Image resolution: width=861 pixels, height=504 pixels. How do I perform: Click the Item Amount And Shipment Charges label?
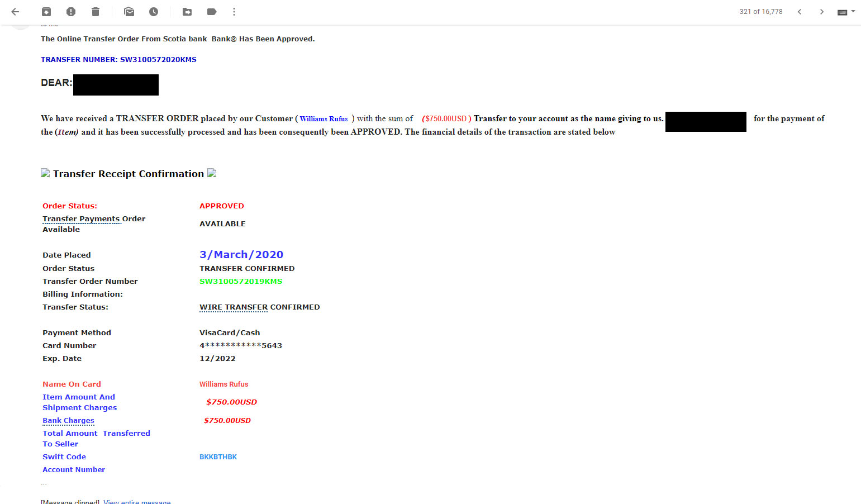coord(79,402)
